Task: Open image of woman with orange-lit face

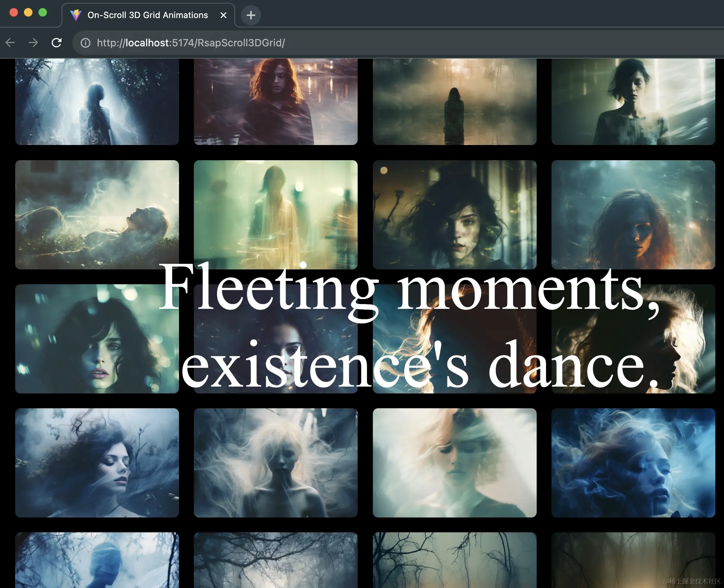Action: (633, 215)
